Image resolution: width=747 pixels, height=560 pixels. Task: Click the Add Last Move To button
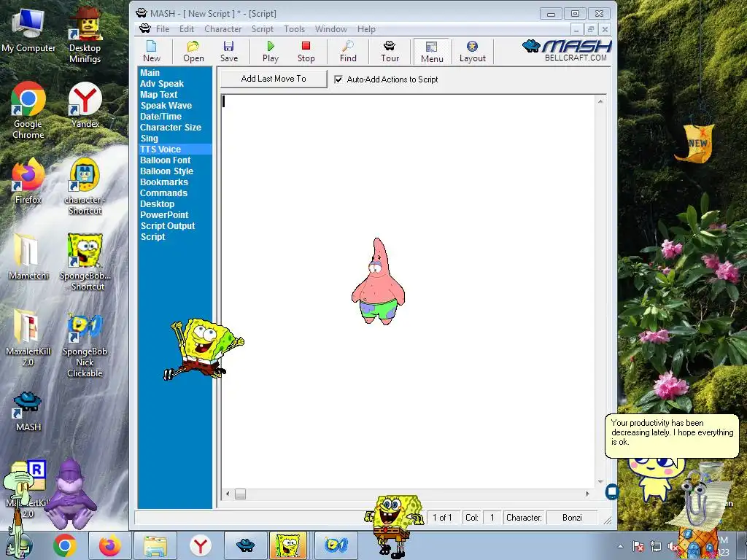coord(274,79)
